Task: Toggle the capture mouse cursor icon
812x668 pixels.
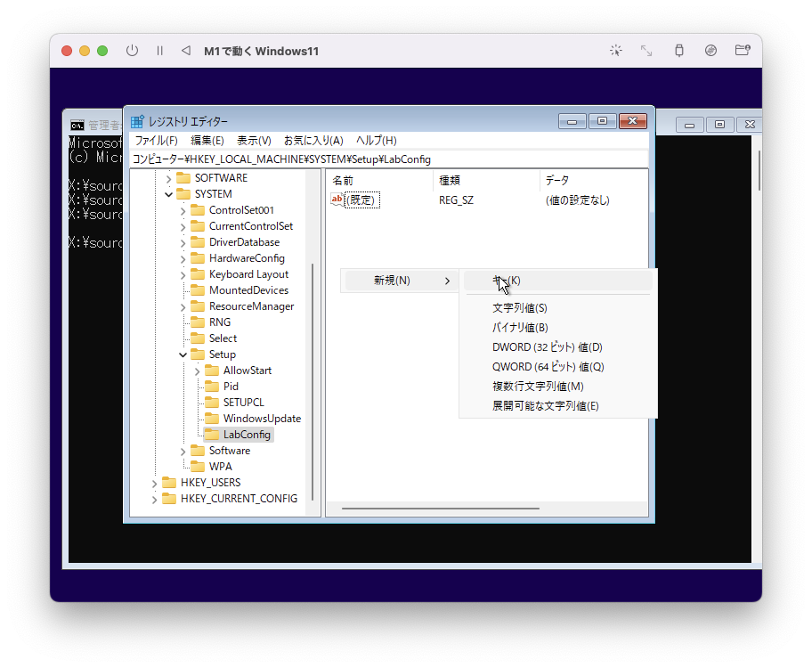Action: 616,50
